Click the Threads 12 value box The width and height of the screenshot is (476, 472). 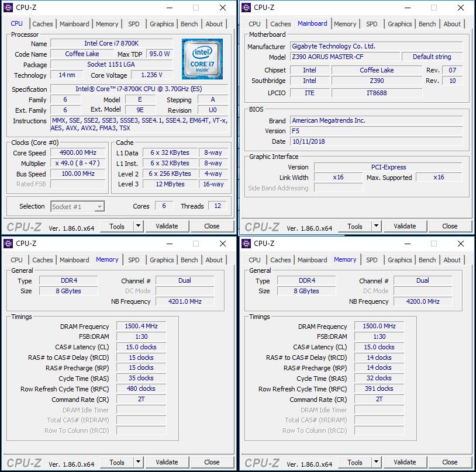pyautogui.click(x=218, y=206)
